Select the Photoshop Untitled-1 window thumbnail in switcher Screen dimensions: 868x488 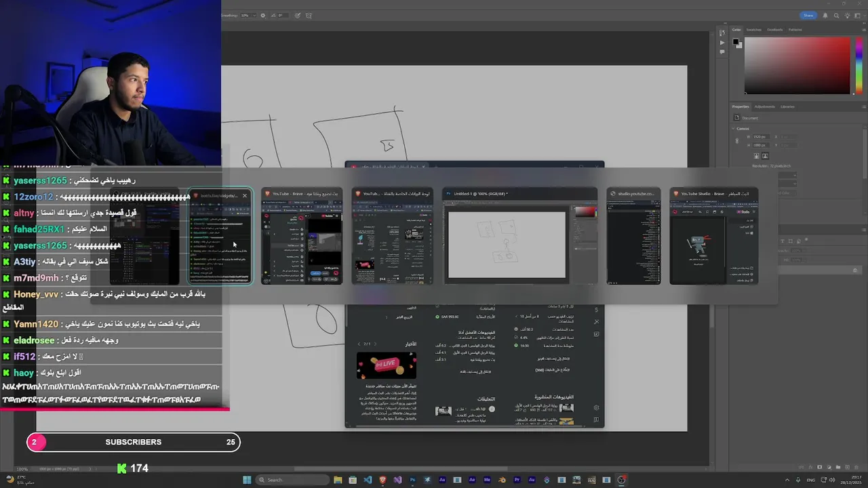tap(521, 236)
